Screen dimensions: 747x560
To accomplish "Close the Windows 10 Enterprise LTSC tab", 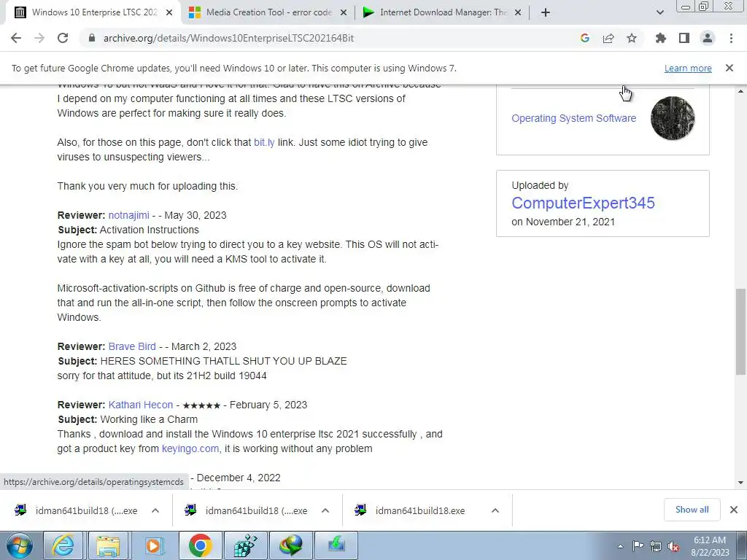I will point(169,12).
